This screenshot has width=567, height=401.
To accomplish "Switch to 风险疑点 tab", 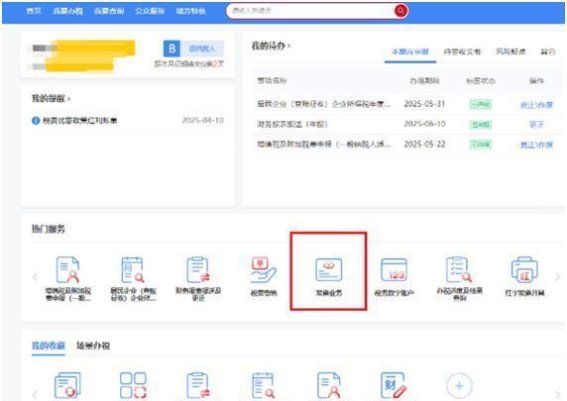I will (x=510, y=52).
